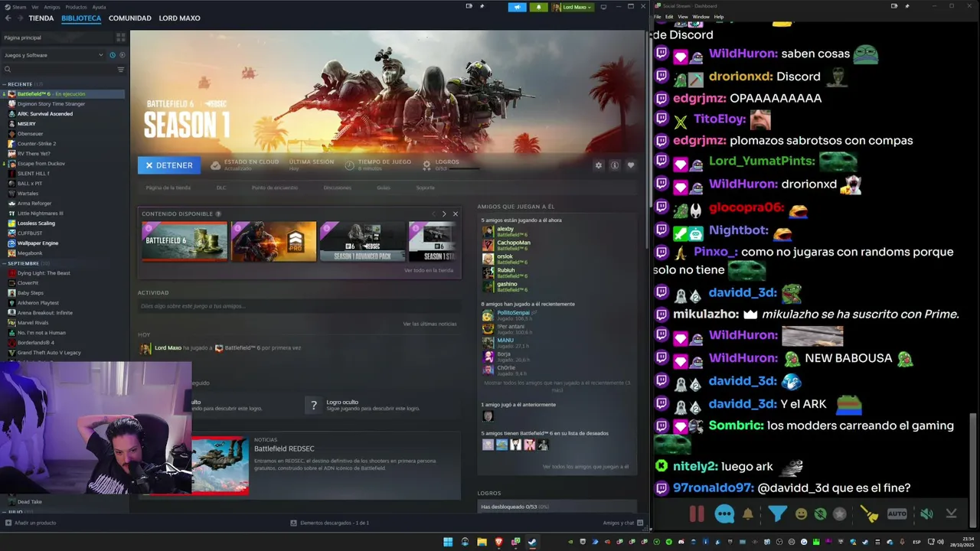Viewport: 980px width, 551px height.
Task: Toggle the ready-to-play filter icon
Action: coord(122,55)
